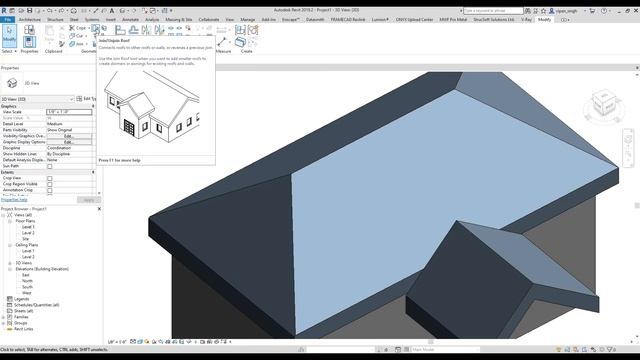Collapse the Elevations (Building Elevation) node

10,269
